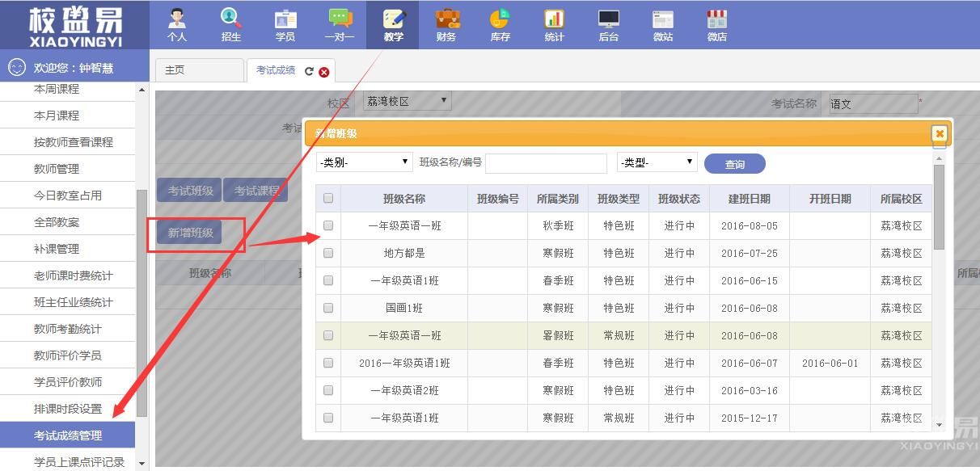980x471 pixels.
Task: Open 教师考勤统计 in the sidebar
Action: pos(68,329)
